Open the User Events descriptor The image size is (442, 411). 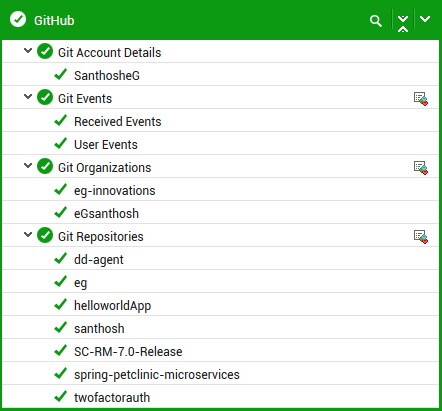[x=106, y=145]
